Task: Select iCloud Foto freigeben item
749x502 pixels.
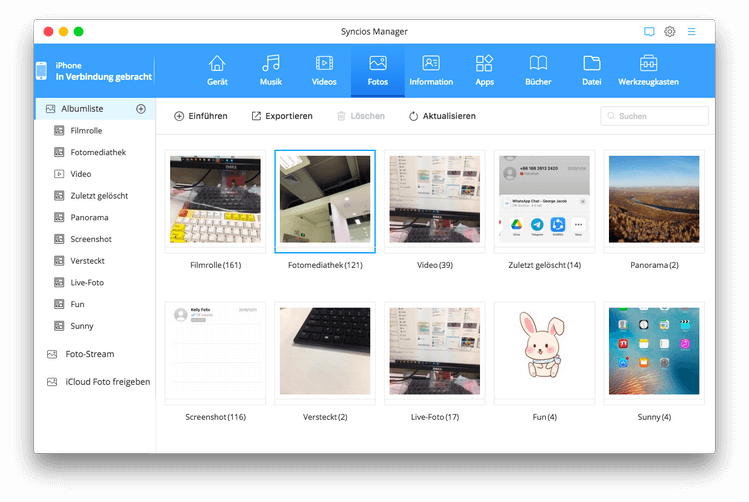Action: tap(107, 382)
